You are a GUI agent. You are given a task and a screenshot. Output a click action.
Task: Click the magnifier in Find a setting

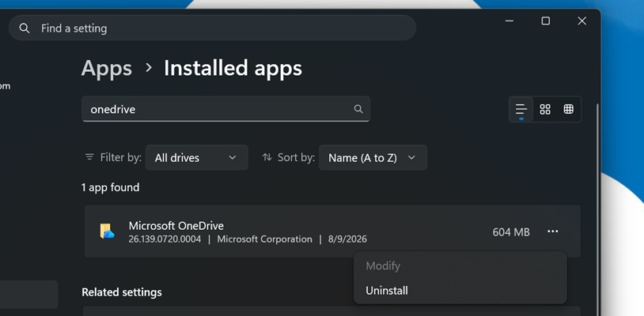coord(25,28)
